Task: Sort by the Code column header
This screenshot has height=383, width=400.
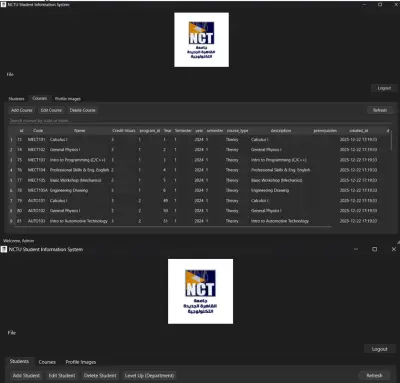Action: (x=38, y=131)
